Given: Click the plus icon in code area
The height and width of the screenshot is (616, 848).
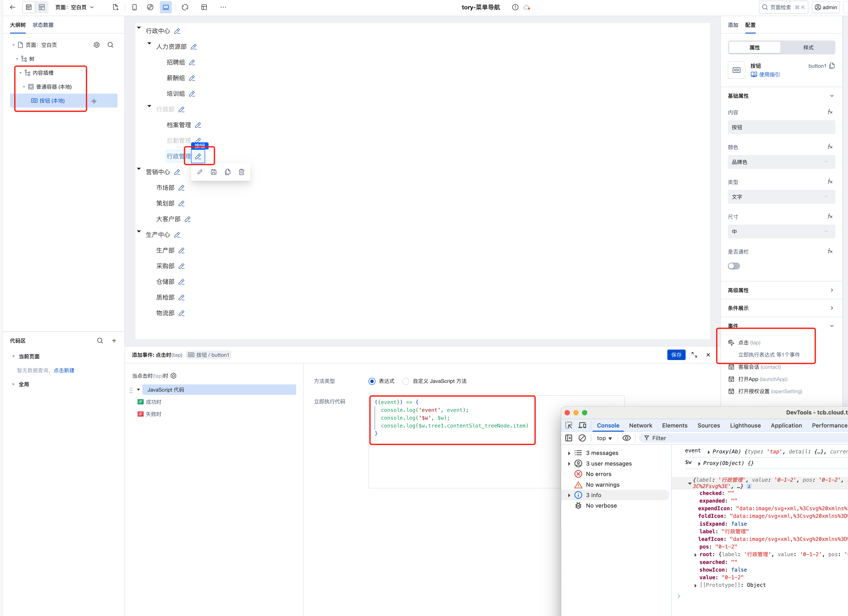Looking at the screenshot, I should point(114,341).
